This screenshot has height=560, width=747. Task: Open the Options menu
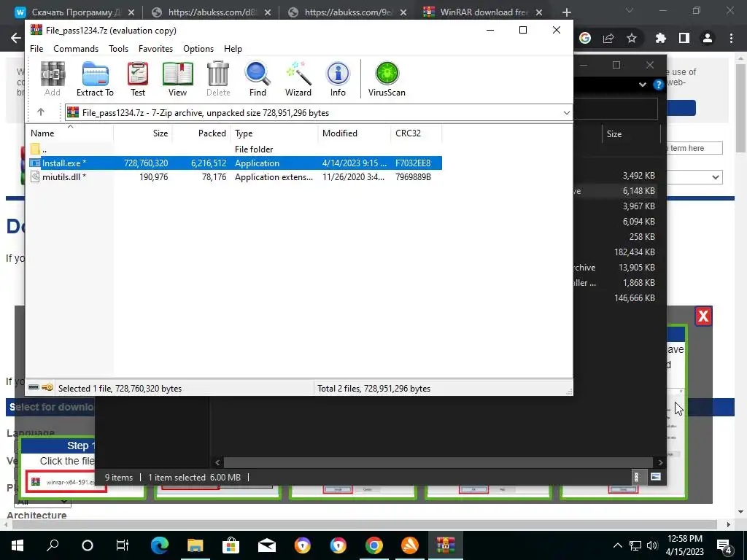[198, 49]
